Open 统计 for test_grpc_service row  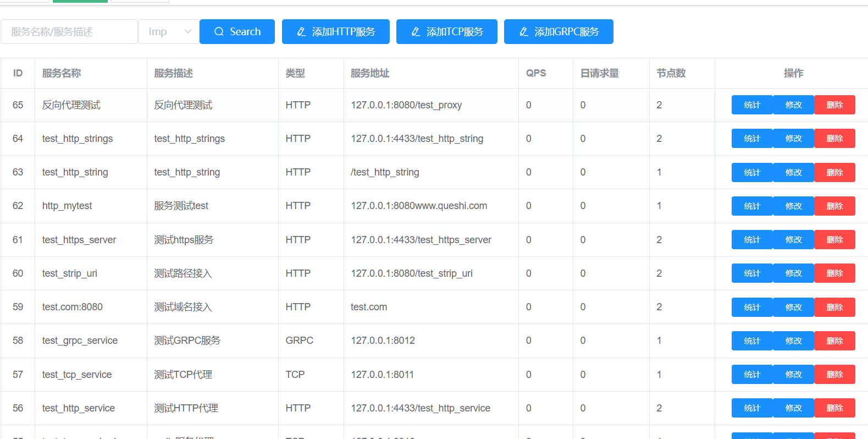(752, 341)
